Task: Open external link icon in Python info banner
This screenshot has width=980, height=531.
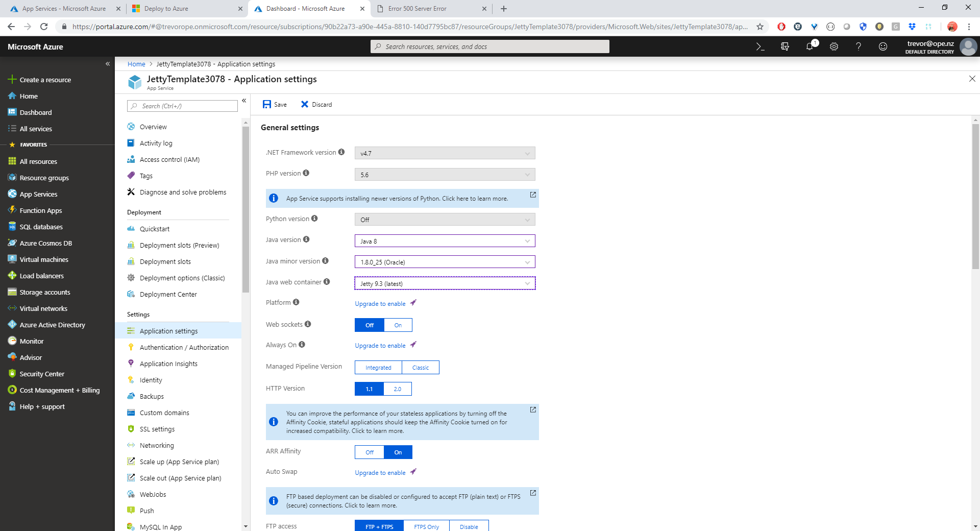Action: coord(533,195)
